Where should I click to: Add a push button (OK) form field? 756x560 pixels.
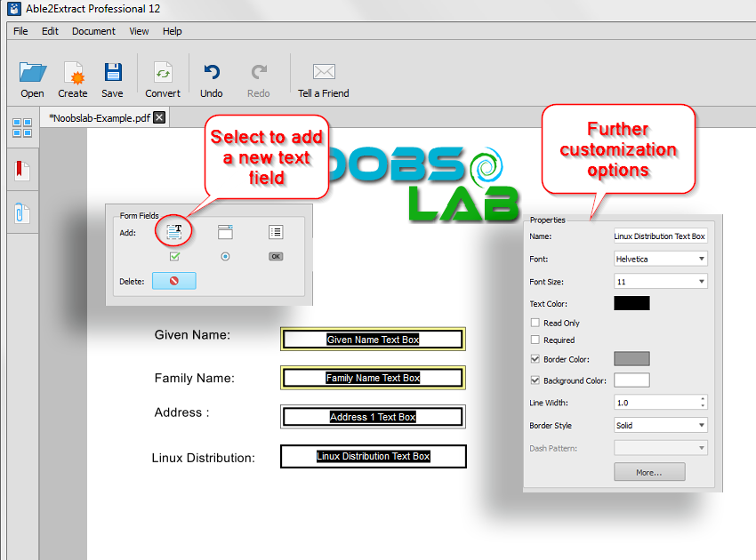coord(275,255)
